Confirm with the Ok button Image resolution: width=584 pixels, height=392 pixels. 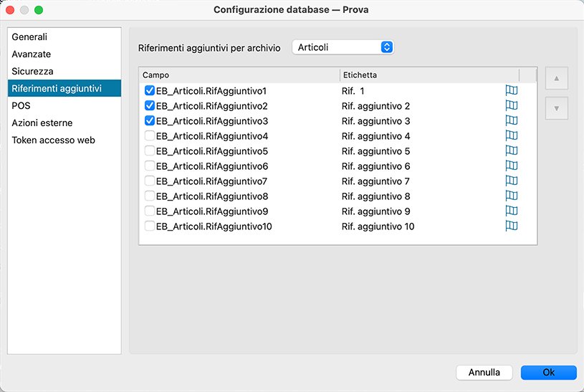pos(548,373)
